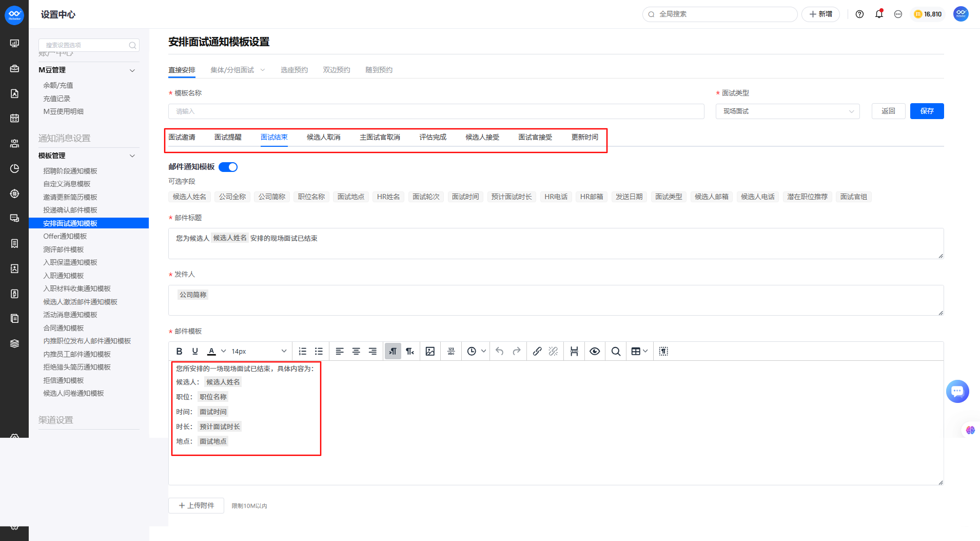Open font color dropdown arrow

(x=224, y=351)
